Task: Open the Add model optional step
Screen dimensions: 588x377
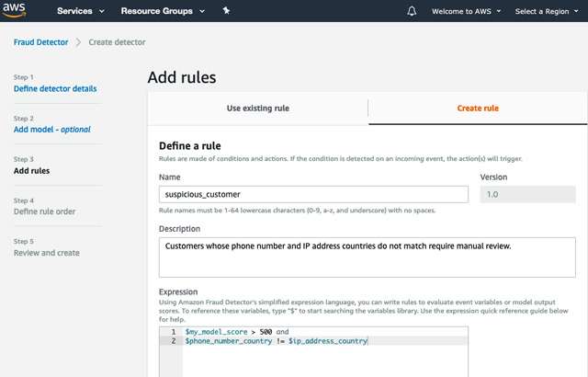Action: (51, 130)
